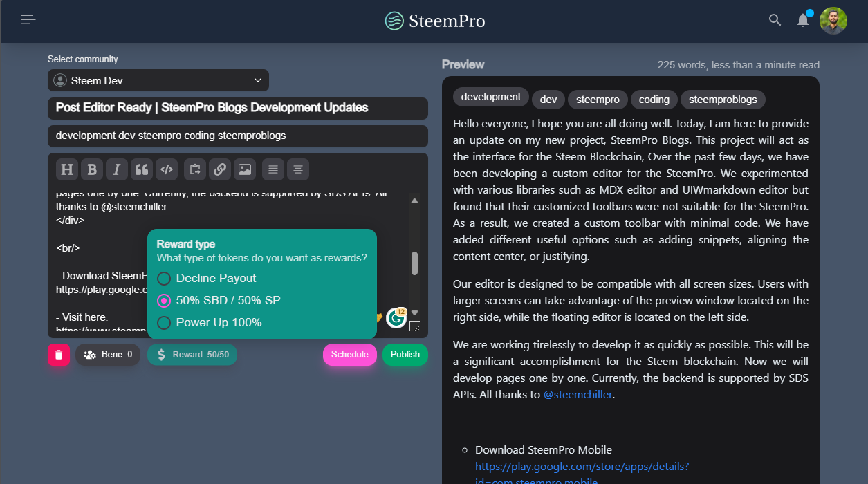This screenshot has width=868, height=484.
Task: Insert a hyperlink from the toolbar
Action: click(219, 169)
